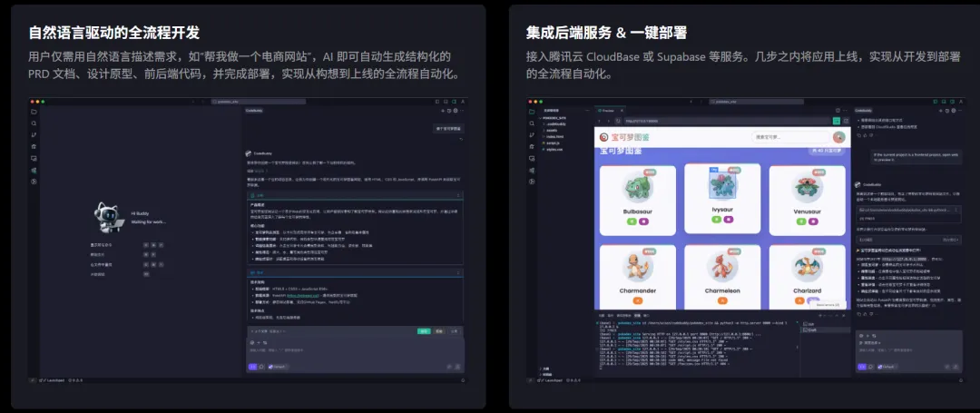
Task: Click 搜索宝可梦 search box in Pokédex
Action: pos(790,137)
